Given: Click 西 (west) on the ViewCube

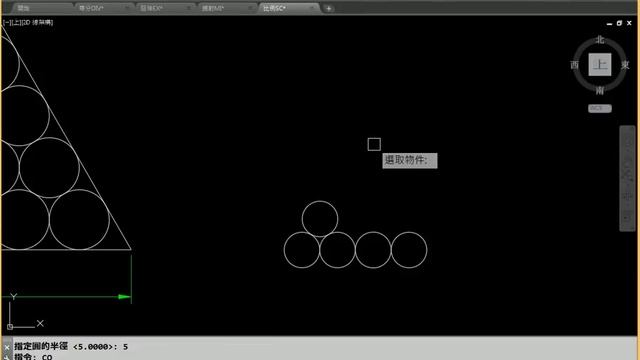Looking at the screenshot, I should [575, 65].
